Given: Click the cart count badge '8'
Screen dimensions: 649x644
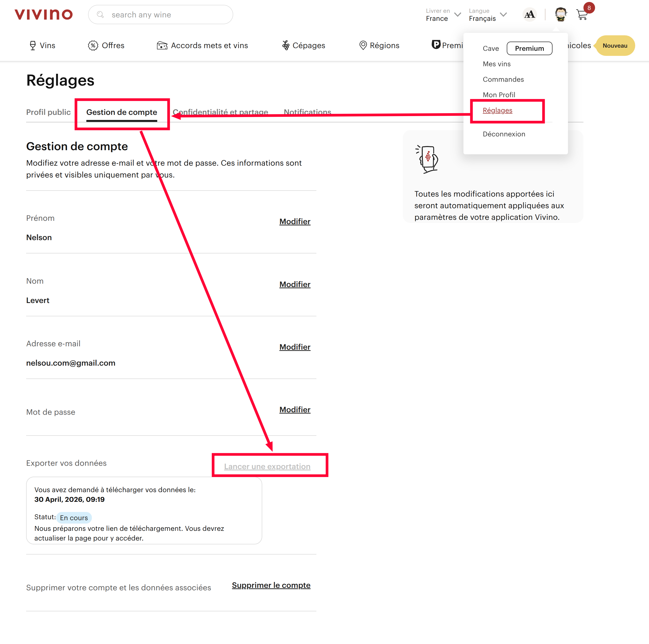Looking at the screenshot, I should coord(589,8).
